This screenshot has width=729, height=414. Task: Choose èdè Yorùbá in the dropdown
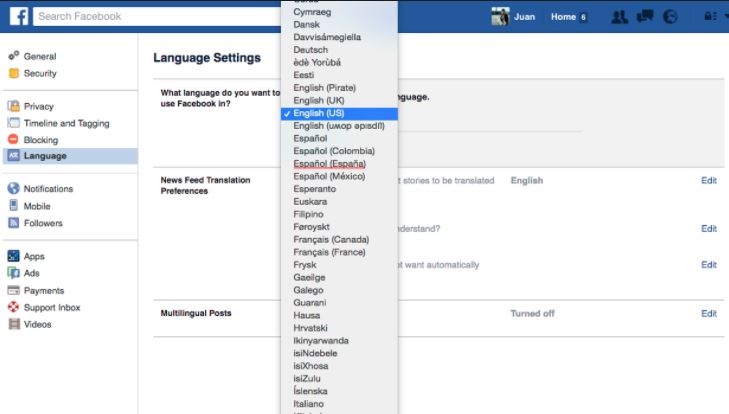click(317, 62)
